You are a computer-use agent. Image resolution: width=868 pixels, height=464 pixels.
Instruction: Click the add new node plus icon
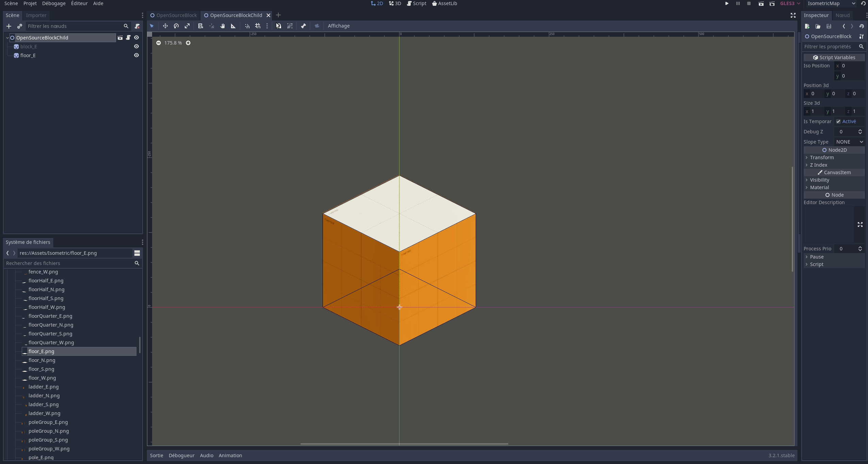[x=9, y=26]
